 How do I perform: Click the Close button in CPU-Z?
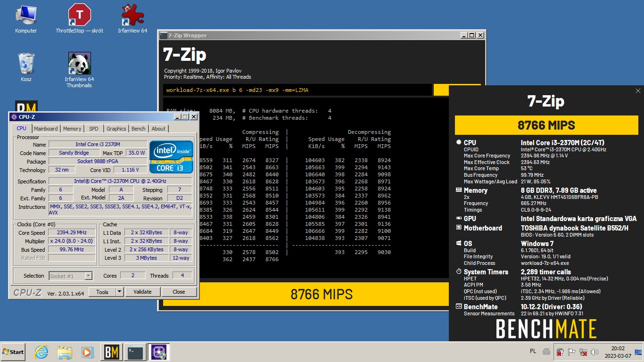179,292
